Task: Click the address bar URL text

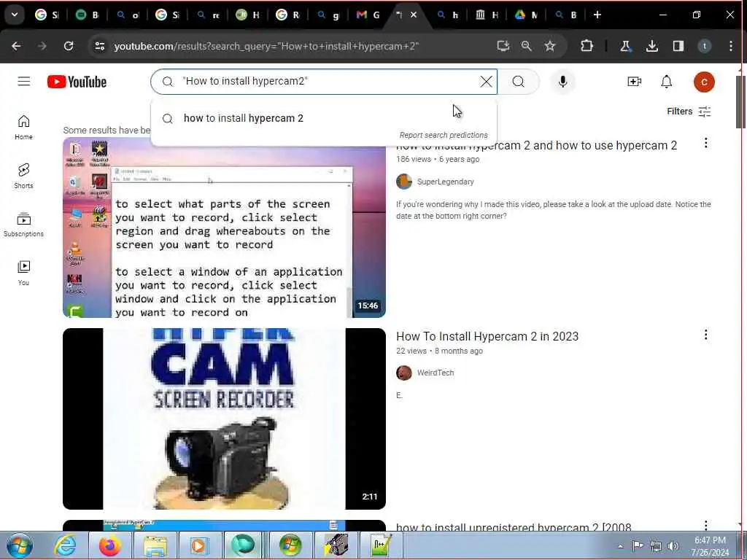Action: 266,46
